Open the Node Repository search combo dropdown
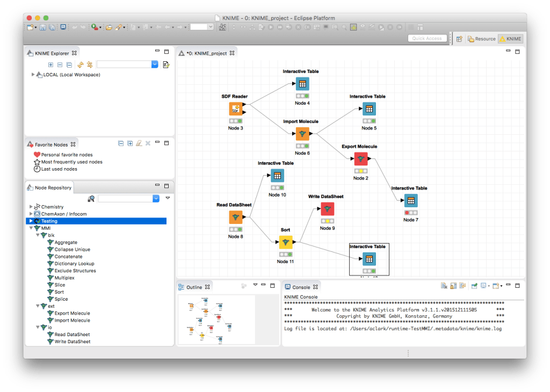The image size is (550, 392). click(x=156, y=199)
